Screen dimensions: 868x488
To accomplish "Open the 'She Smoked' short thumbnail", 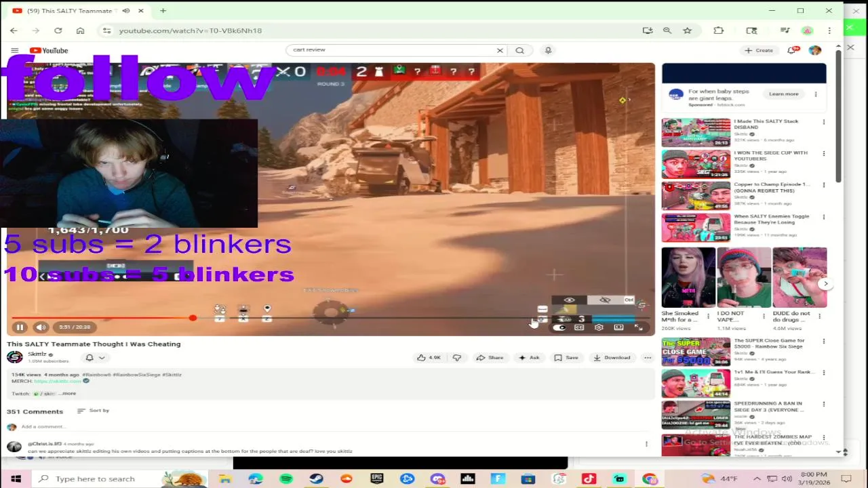I will 688,277.
